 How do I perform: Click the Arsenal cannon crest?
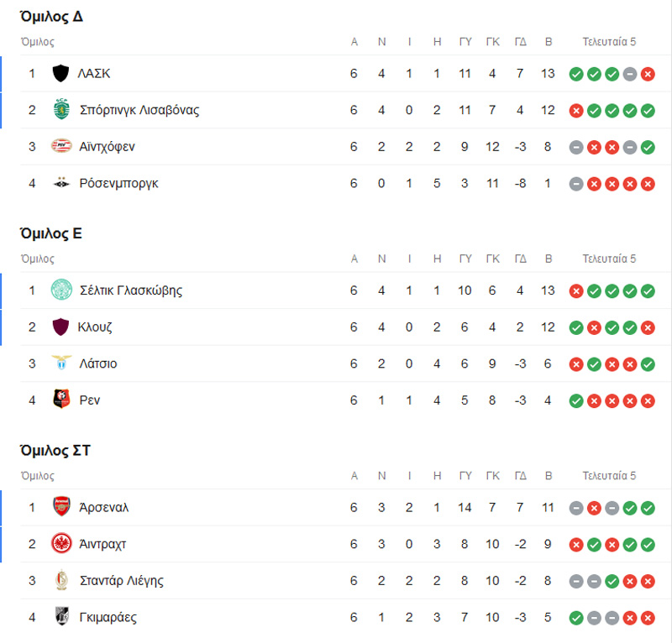pyautogui.click(x=60, y=507)
